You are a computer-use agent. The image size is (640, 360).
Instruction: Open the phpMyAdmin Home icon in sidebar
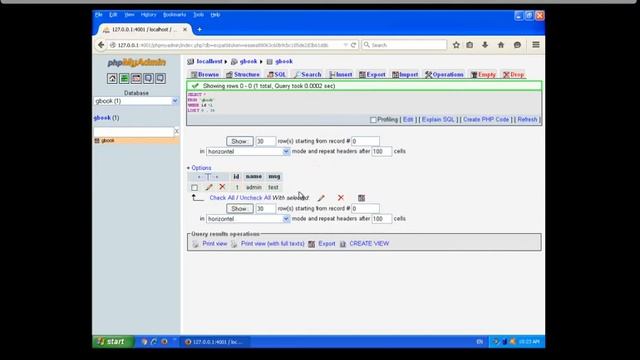coord(112,78)
